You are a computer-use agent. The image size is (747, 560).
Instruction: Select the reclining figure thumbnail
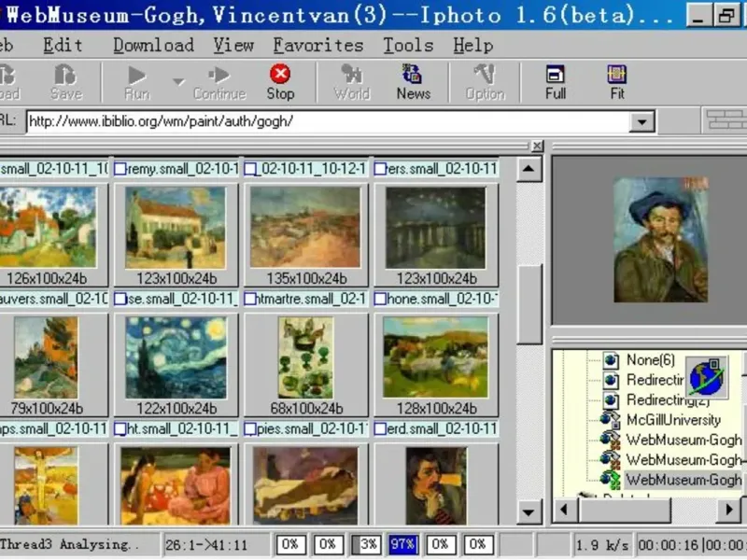click(306, 485)
